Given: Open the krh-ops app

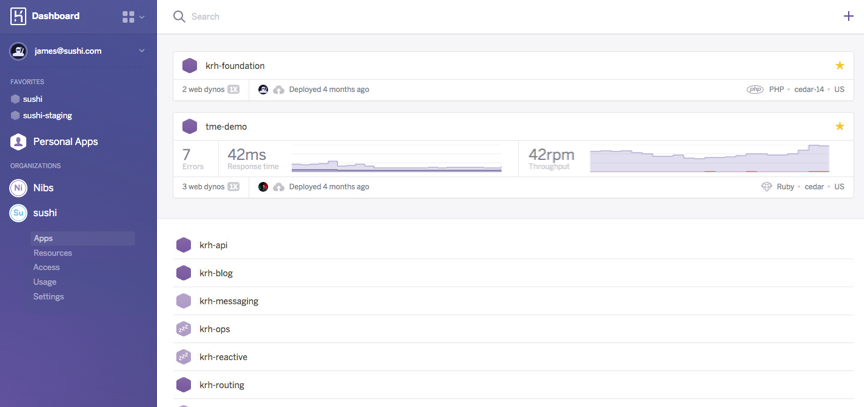Looking at the screenshot, I should 215,329.
